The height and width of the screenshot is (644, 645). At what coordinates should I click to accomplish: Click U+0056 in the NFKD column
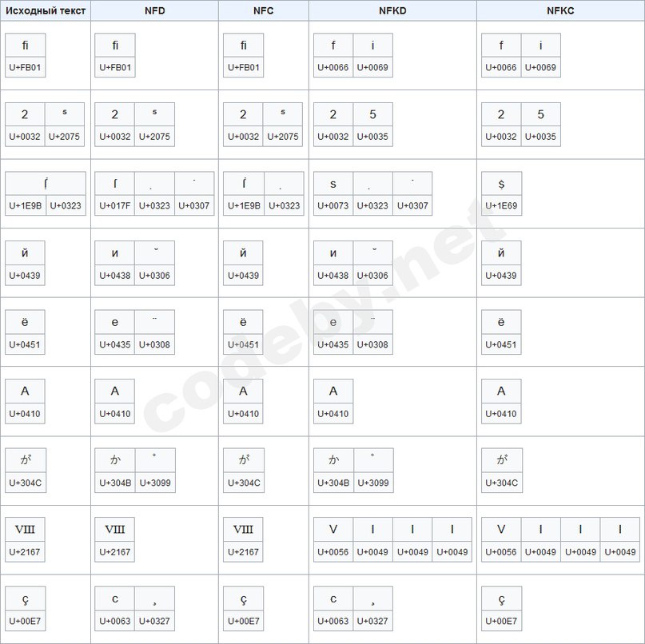(x=332, y=551)
